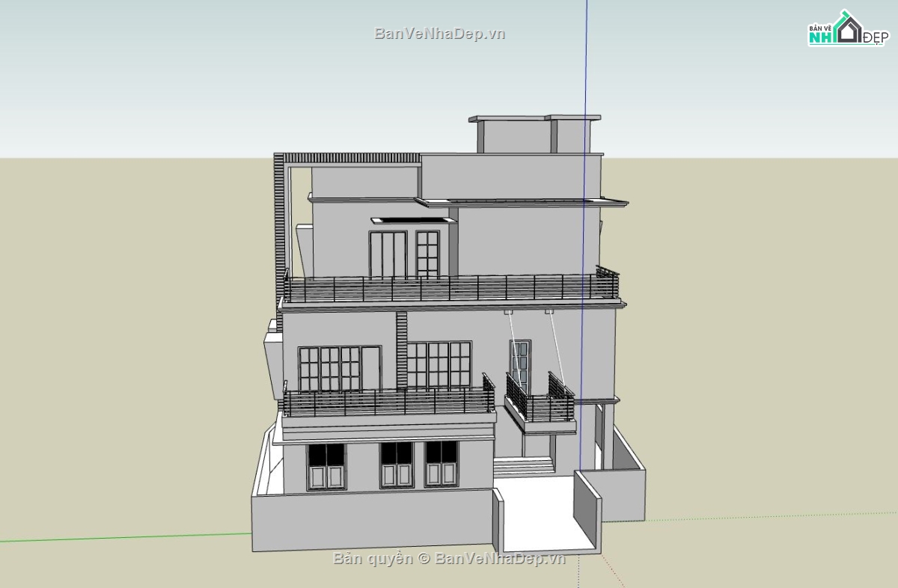
Task: Click the Bản quyền copyright text at bottom
Action: pyautogui.click(x=449, y=558)
